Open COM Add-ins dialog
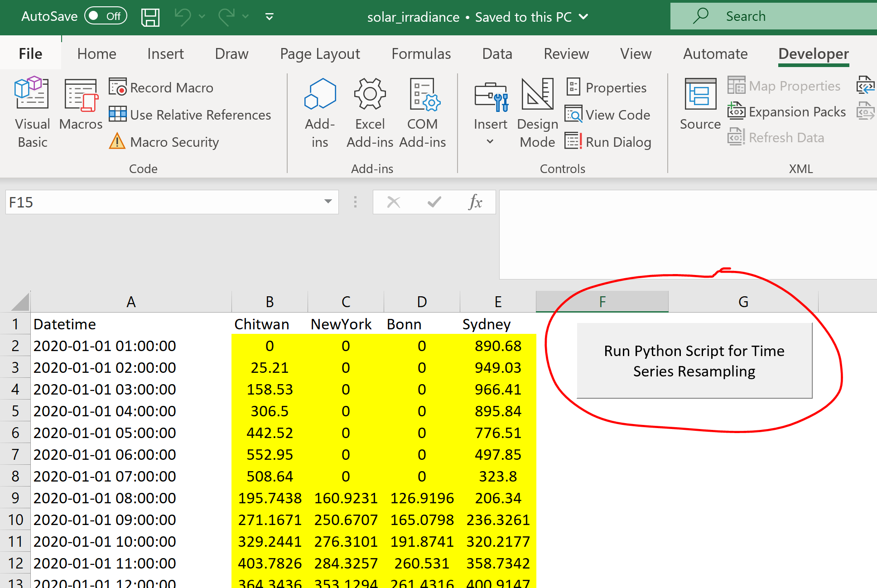This screenshot has height=588, width=877. pyautogui.click(x=422, y=112)
